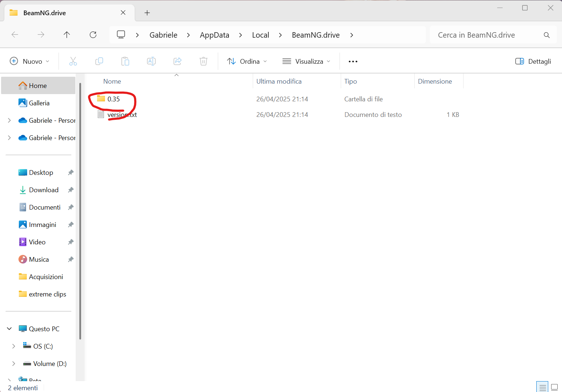562x392 pixels.
Task: Select the BeamNG.drive window tab
Action: point(70,13)
